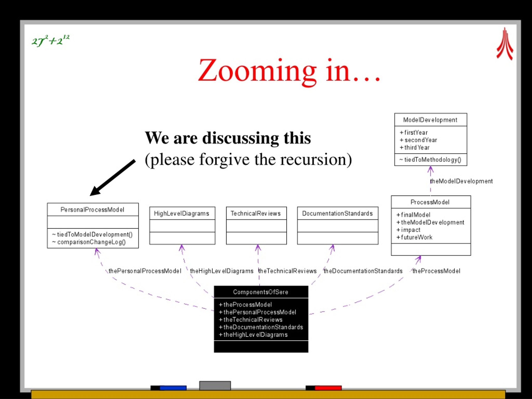Select the HighLevelDiagrams class box
Screen dimensions: 532x399
click(182, 226)
